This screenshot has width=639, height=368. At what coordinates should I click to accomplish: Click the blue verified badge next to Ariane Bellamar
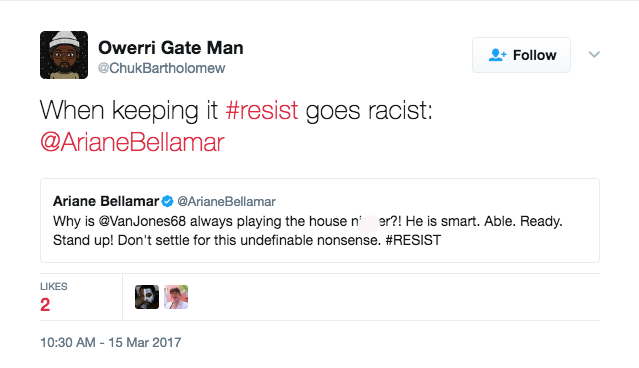pyautogui.click(x=167, y=201)
